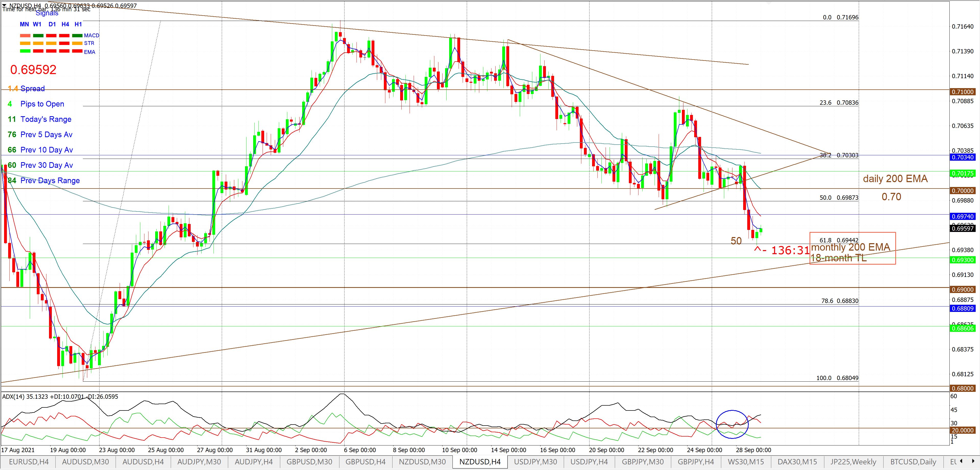Open the AUDUSD,M30 chart tab
980x470 pixels.
(85, 462)
